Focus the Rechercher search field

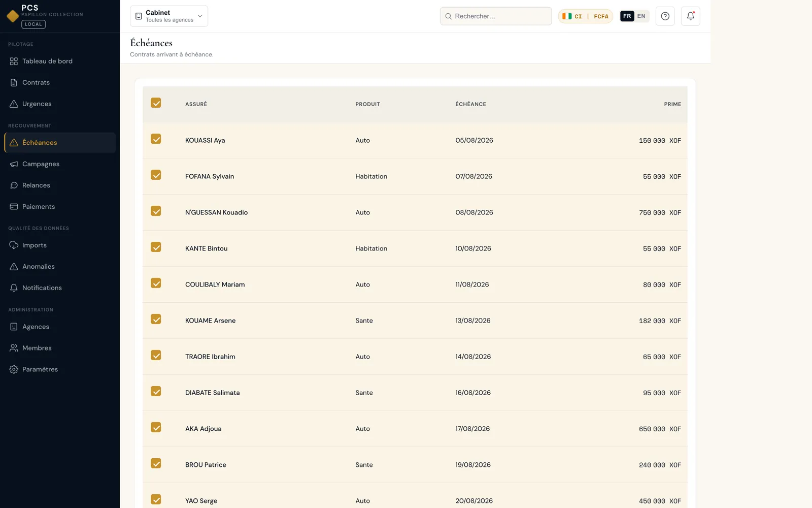(496, 16)
